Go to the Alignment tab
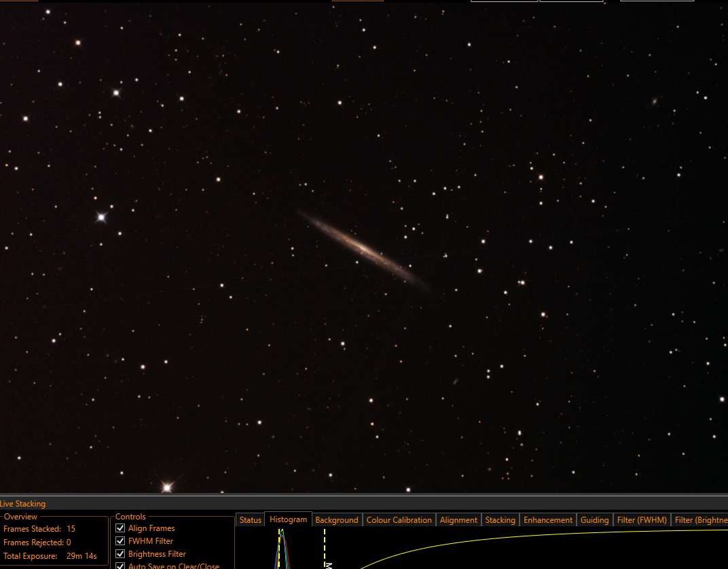This screenshot has width=728, height=569. (458, 520)
